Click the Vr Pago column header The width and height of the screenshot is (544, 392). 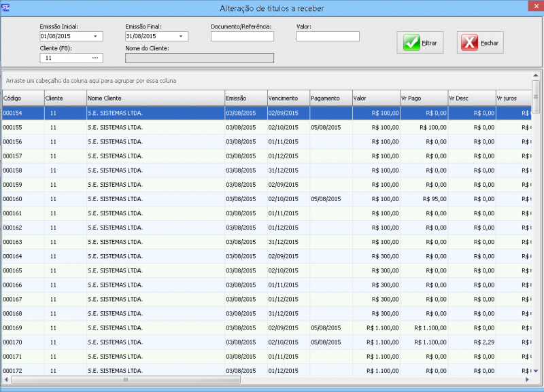click(x=423, y=99)
